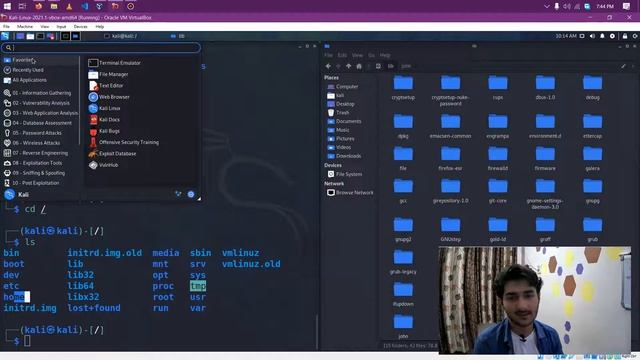Viewport: 640px width, 360px height.
Task: Select the cups folder
Action: 498,88
